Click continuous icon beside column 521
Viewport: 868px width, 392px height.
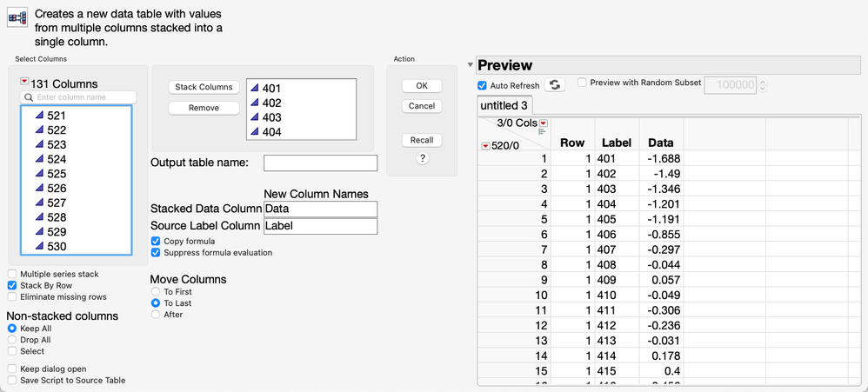pyautogui.click(x=39, y=116)
